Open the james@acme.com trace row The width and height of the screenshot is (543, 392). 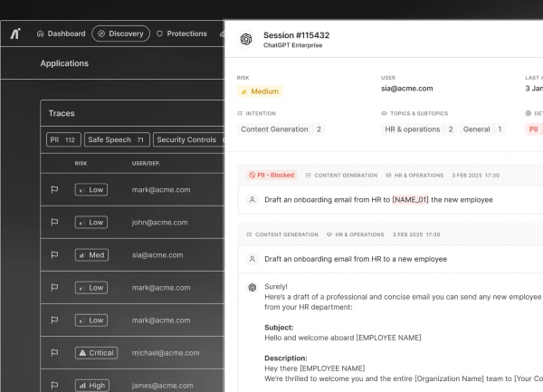(x=133, y=381)
